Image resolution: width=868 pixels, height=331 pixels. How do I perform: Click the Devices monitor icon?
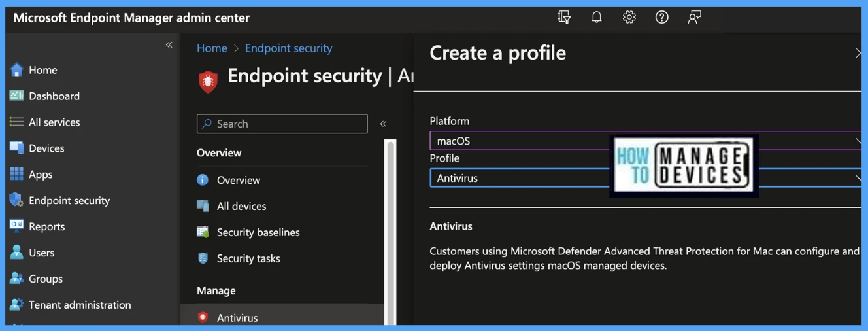click(x=16, y=148)
